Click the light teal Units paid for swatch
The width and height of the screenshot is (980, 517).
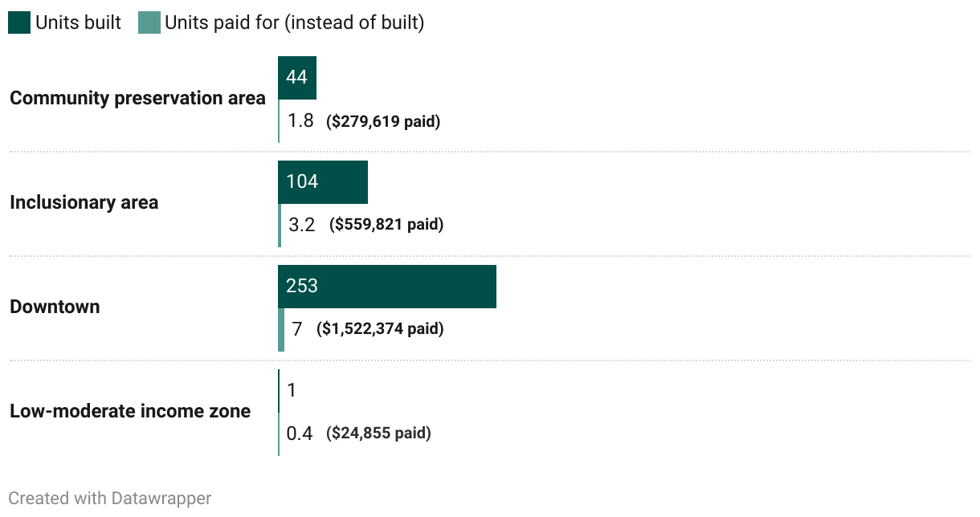point(149,22)
